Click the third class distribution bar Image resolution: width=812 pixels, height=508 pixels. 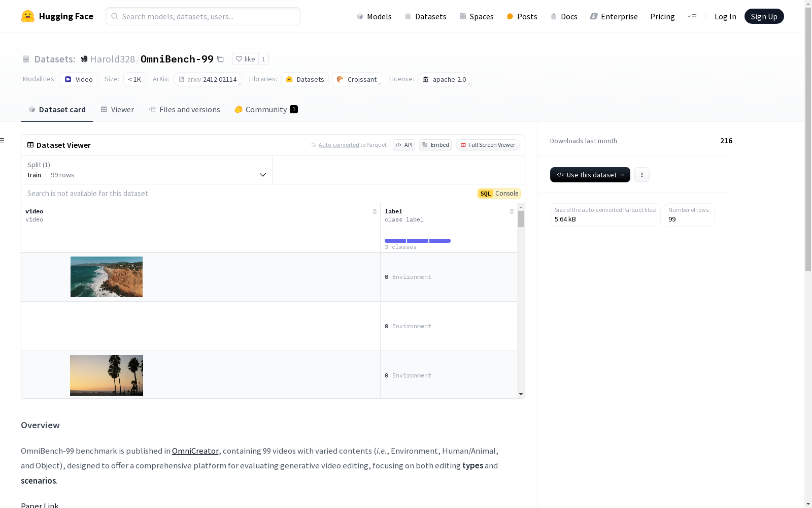[x=440, y=241]
